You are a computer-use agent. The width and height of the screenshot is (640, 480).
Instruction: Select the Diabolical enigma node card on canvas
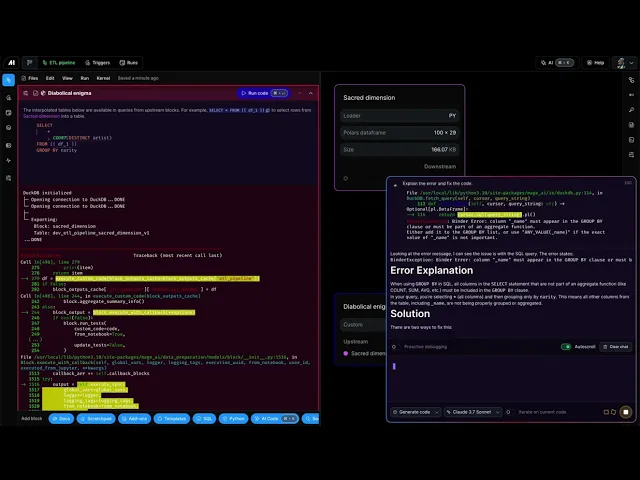click(x=360, y=329)
